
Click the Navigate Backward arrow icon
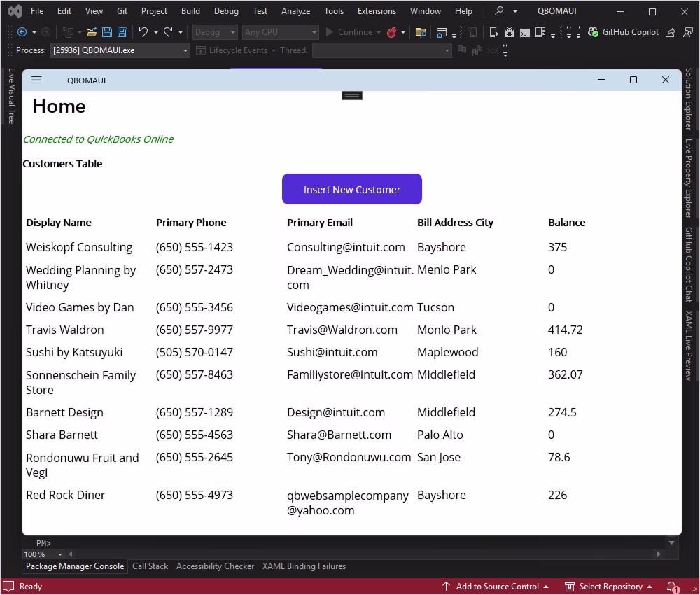(22, 32)
